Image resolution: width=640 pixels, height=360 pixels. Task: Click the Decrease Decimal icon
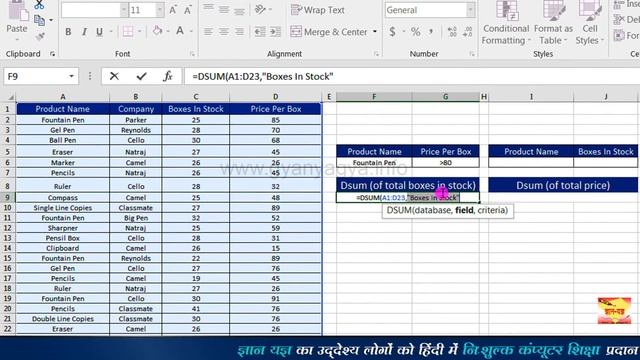click(467, 31)
